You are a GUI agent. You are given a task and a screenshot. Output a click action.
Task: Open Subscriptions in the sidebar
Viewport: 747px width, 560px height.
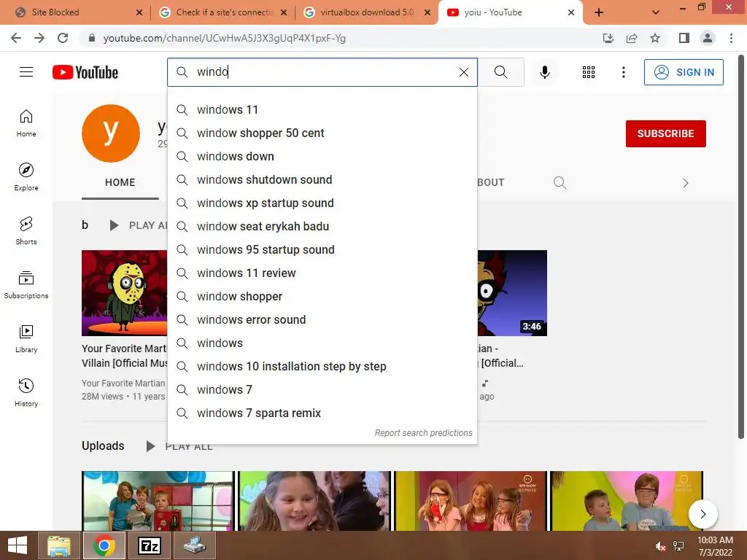pyautogui.click(x=26, y=285)
